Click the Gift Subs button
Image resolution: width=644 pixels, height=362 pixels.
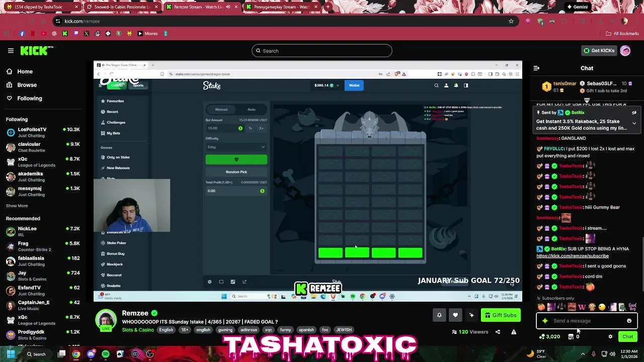[x=501, y=315]
